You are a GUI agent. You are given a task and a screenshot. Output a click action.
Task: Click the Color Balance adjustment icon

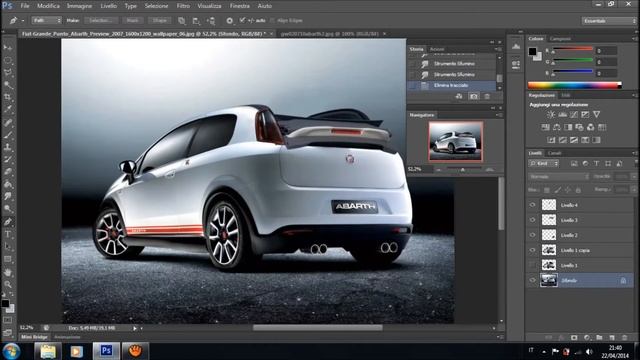pos(556,127)
